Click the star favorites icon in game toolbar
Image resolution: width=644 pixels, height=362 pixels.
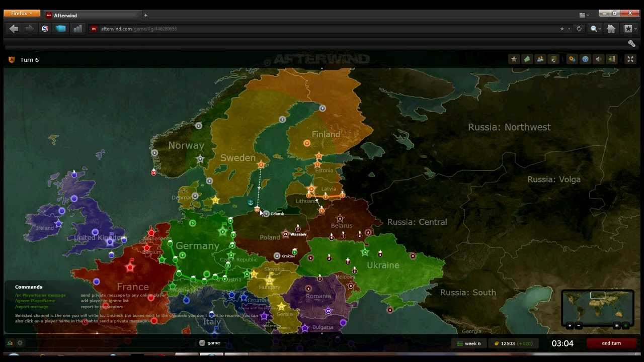514,59
